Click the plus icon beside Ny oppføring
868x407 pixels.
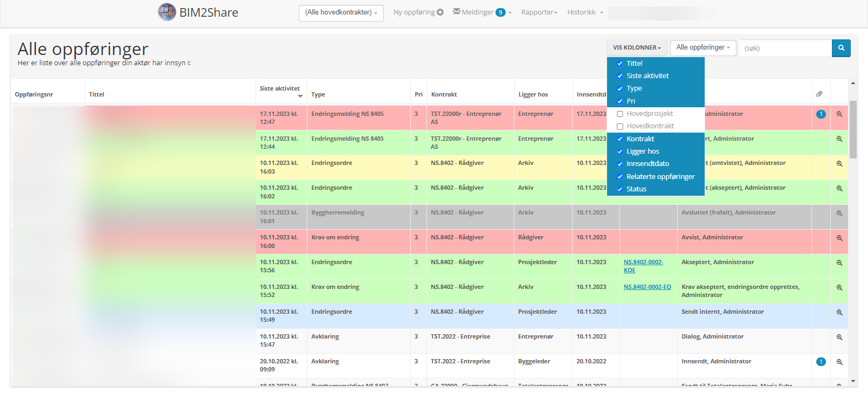tap(440, 12)
